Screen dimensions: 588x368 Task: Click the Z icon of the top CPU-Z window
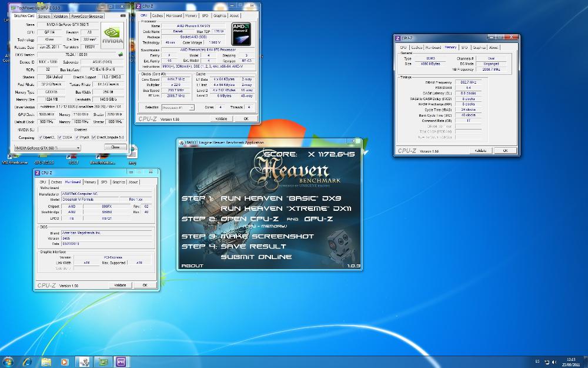tap(138, 6)
